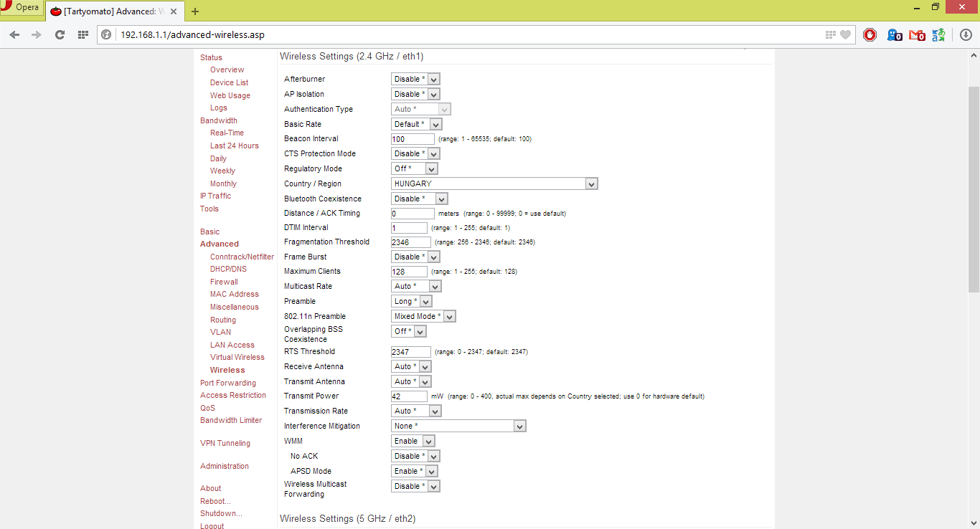Open the 802.11n Preamble Mixed Mode dropdown

coord(423,316)
